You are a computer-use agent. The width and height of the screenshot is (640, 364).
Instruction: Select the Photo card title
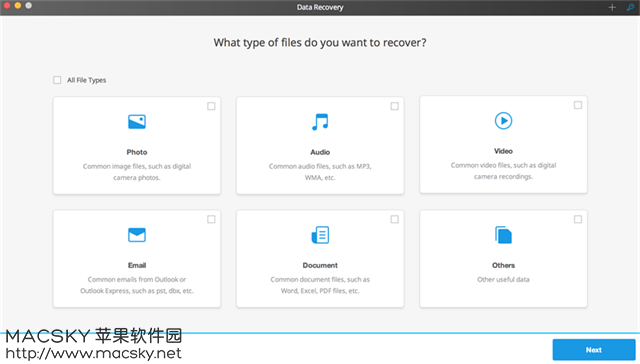pyautogui.click(x=137, y=152)
